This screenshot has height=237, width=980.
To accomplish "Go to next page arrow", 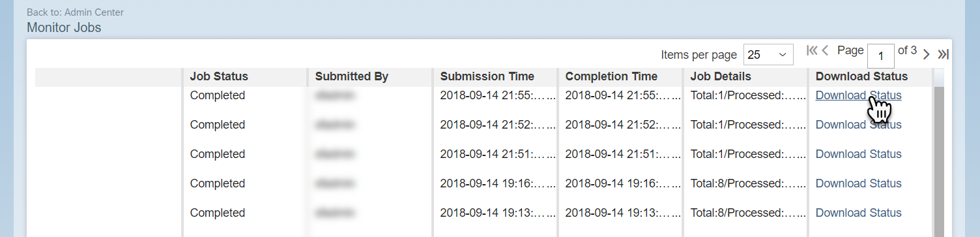I will (926, 54).
